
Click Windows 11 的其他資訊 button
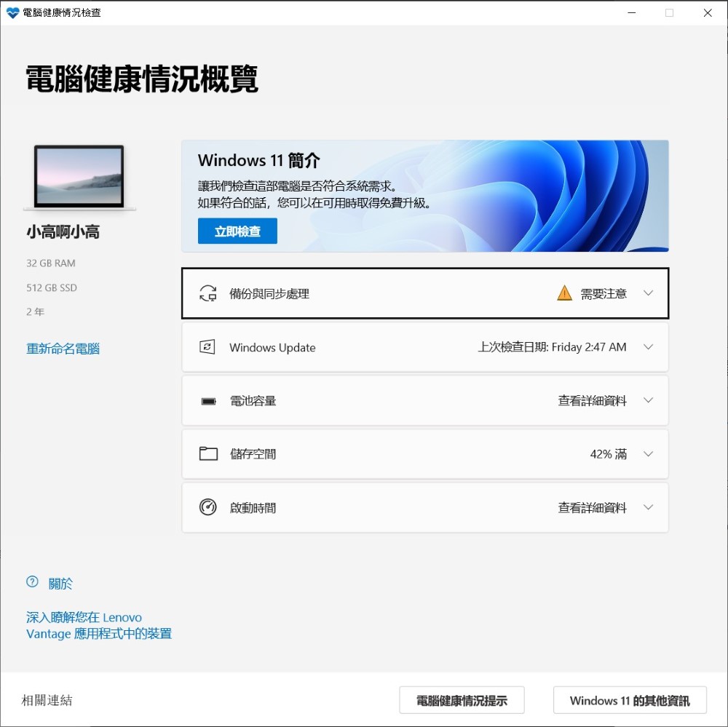[x=630, y=700]
